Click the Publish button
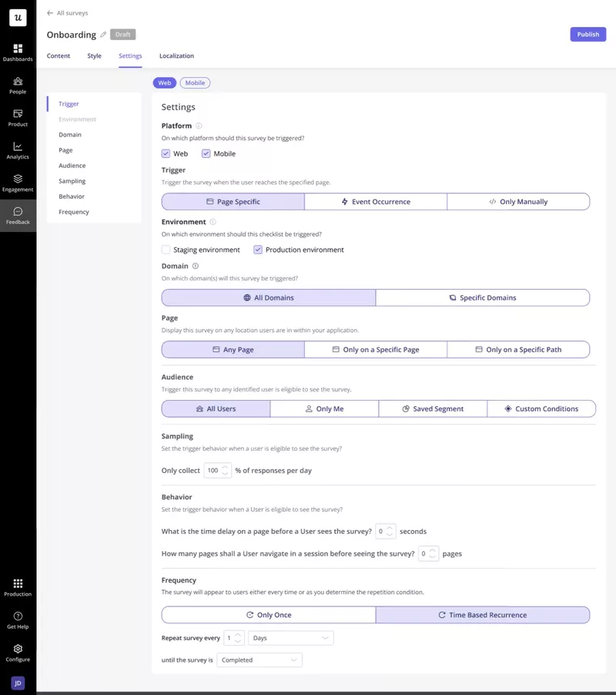This screenshot has height=695, width=616. (x=588, y=34)
